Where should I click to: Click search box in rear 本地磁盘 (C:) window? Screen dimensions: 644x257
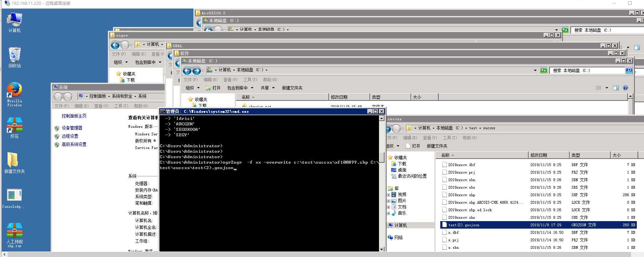tap(607, 30)
